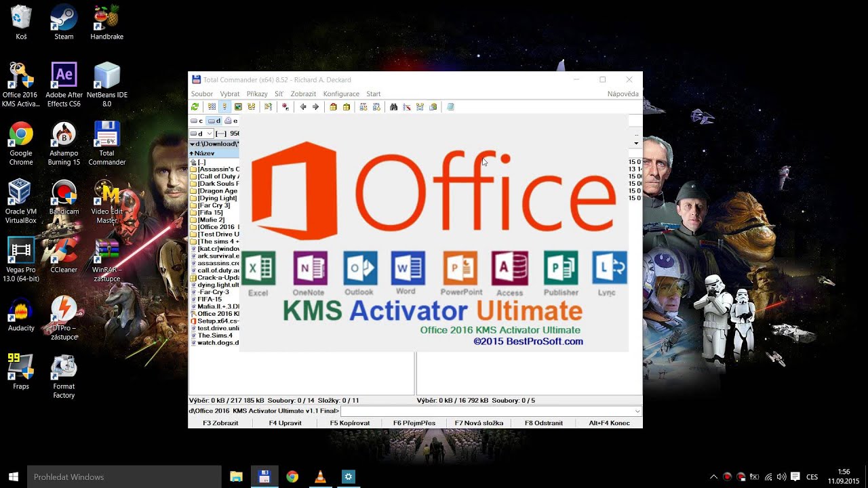The height and width of the screenshot is (488, 868).
Task: Open the Nápověda help menu
Action: pos(623,94)
